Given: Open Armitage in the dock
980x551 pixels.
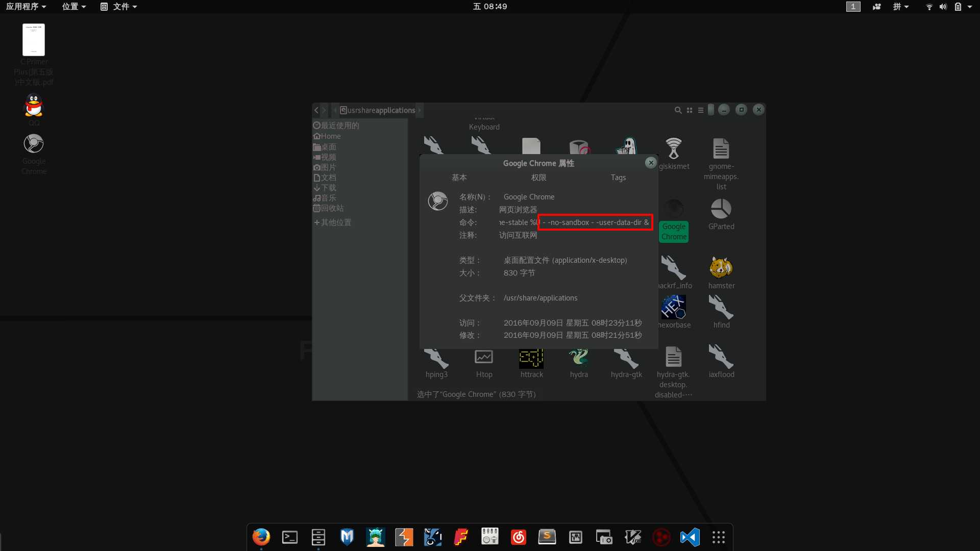Looking at the screenshot, I should pyautogui.click(x=376, y=537).
